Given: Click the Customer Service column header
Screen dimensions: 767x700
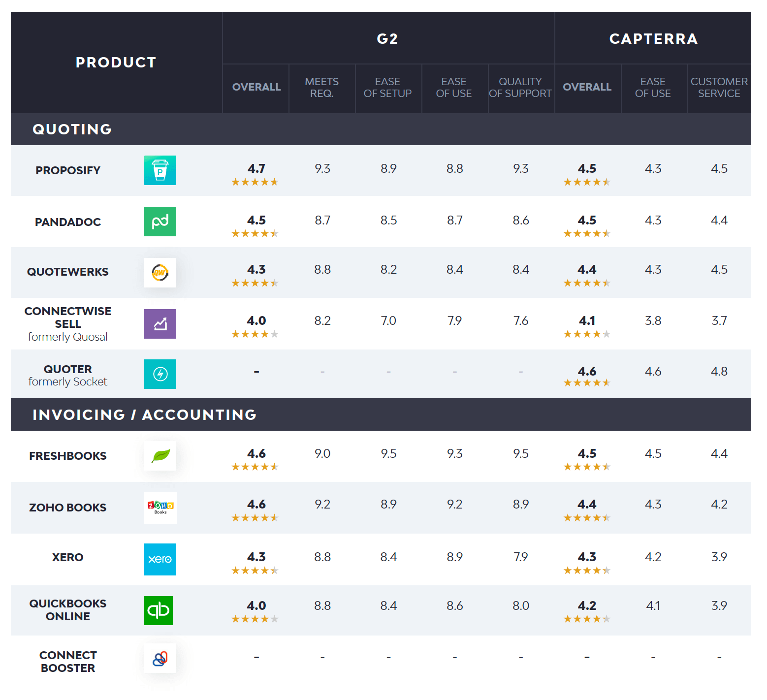Looking at the screenshot, I should click(x=719, y=87).
